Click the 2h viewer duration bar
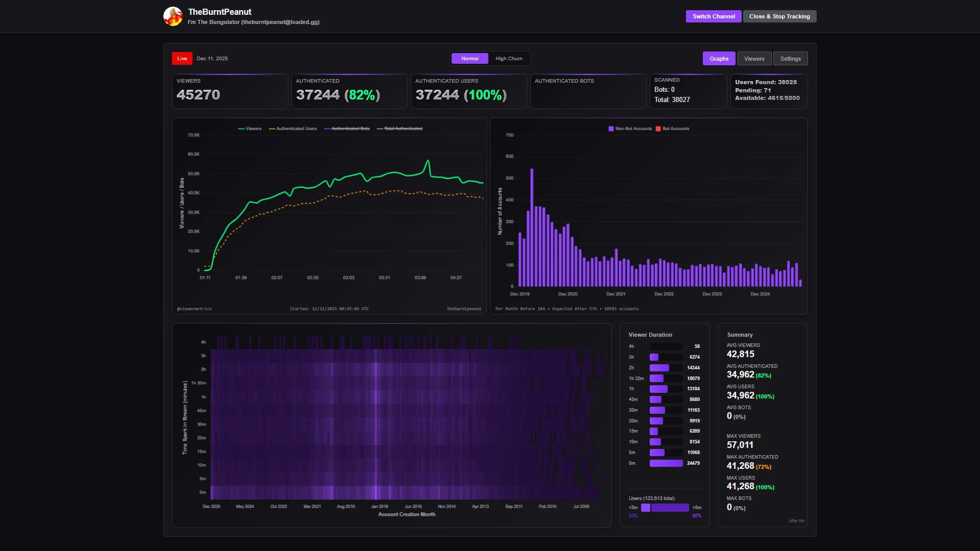This screenshot has height=551, width=980. tap(659, 368)
